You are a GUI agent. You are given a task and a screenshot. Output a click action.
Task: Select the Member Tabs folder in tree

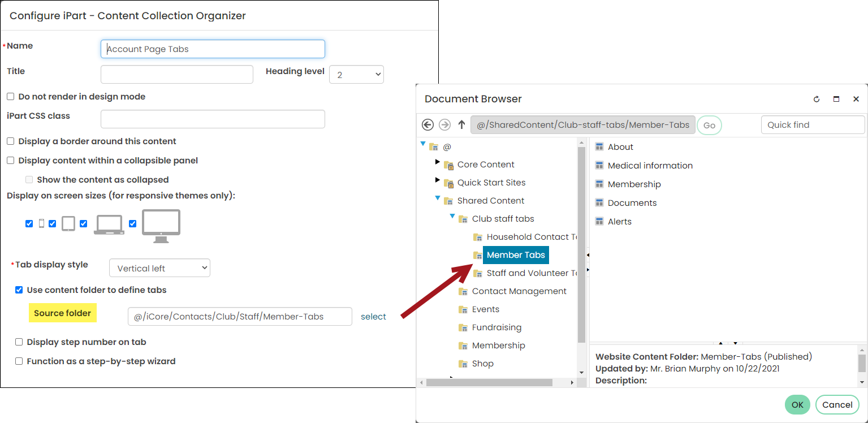(x=516, y=255)
